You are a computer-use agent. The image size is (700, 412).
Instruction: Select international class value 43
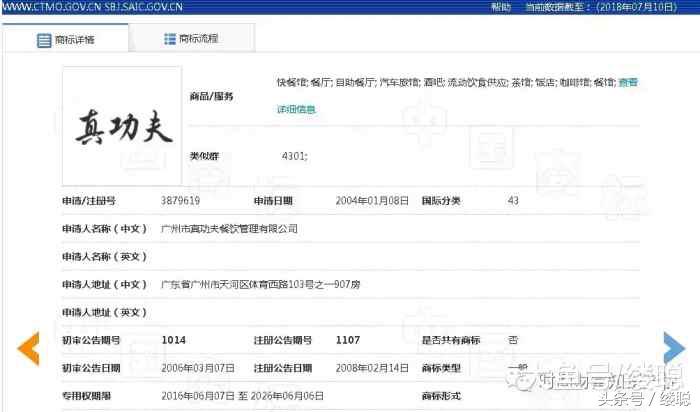point(513,200)
